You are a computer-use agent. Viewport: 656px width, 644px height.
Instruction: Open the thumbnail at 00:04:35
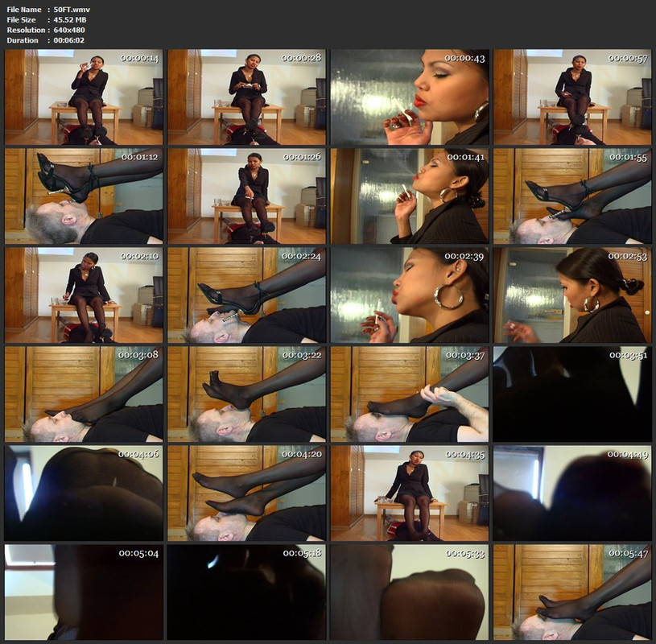[x=410, y=493]
